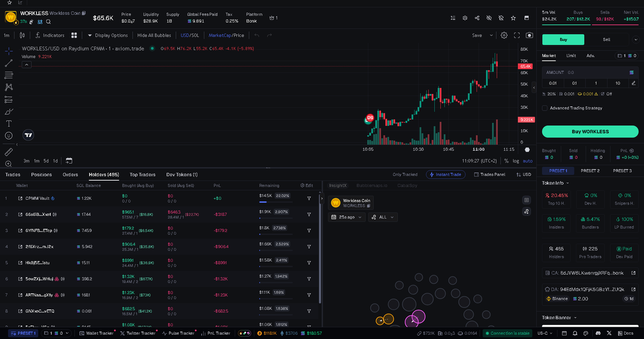Filter holder 66s618...Xxo1 row
Screen dimensions: 644x339
pyautogui.click(x=309, y=214)
